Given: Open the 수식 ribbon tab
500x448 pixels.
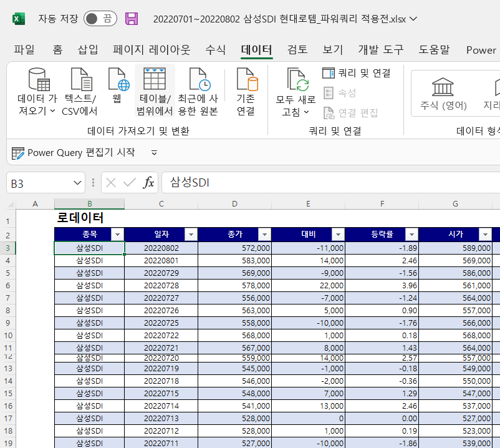Looking at the screenshot, I should [216, 50].
